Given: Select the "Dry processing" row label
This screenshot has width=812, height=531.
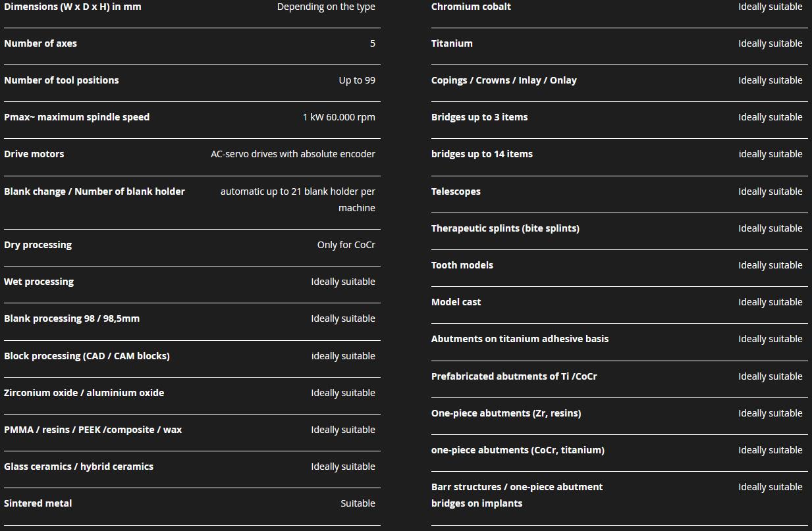Looking at the screenshot, I should (x=38, y=245).
